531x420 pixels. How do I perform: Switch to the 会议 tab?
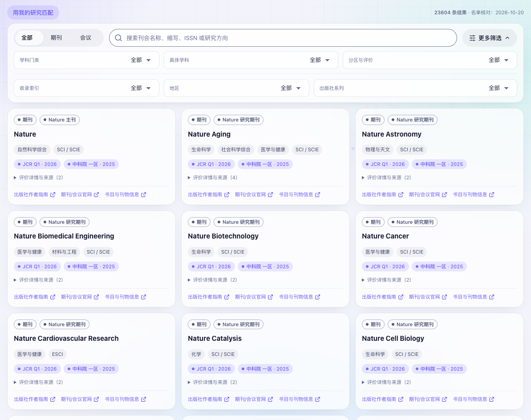coord(85,37)
